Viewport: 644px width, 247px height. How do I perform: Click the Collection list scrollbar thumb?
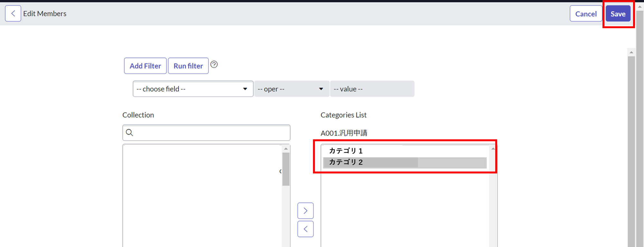tap(286, 169)
